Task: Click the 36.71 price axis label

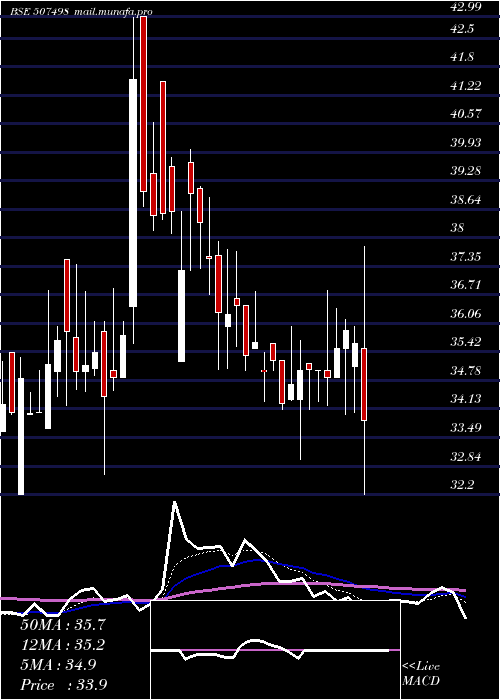Action: [467, 285]
